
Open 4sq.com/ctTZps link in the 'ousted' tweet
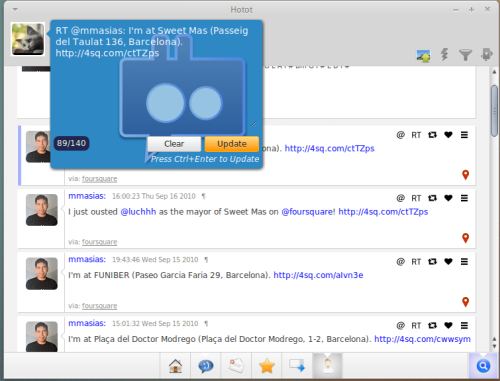383,212
